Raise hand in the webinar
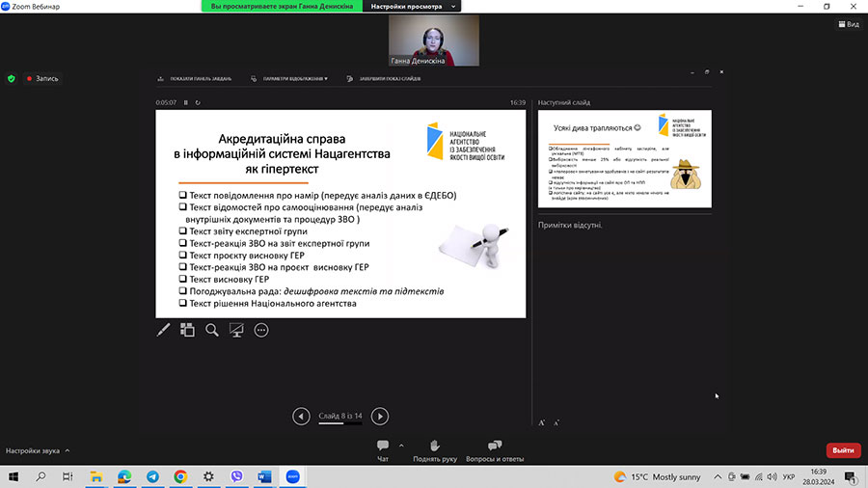Viewport: 868px width, 488px height. pos(435,450)
